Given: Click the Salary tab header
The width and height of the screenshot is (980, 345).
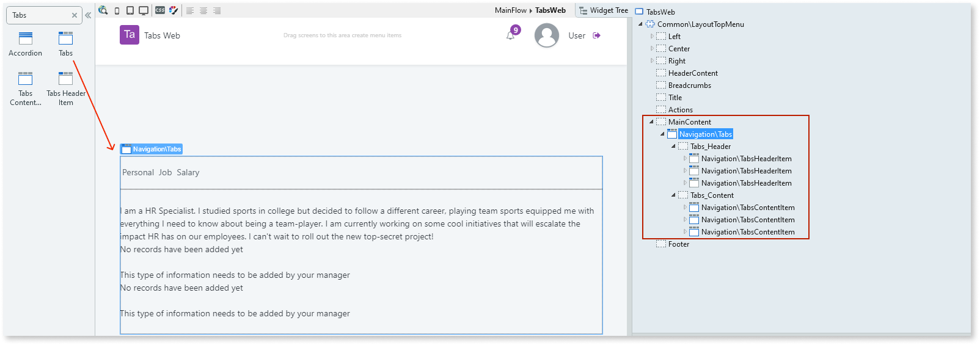Looking at the screenshot, I should point(188,172).
